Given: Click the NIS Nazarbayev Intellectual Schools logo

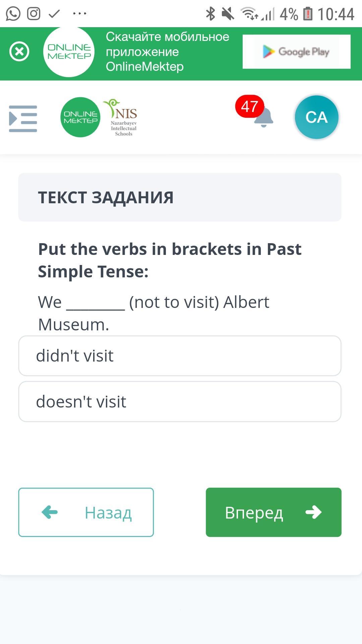Looking at the screenshot, I should click(122, 117).
